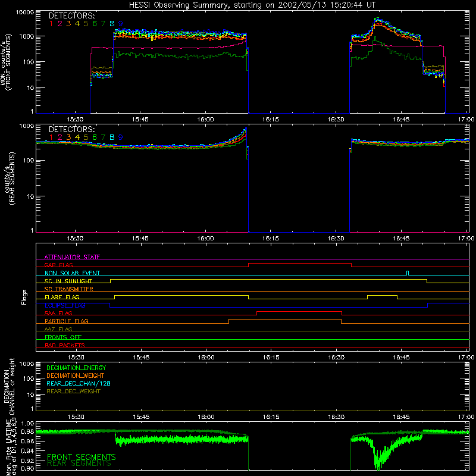Select detector 4 label in front segments legend

[77, 24]
